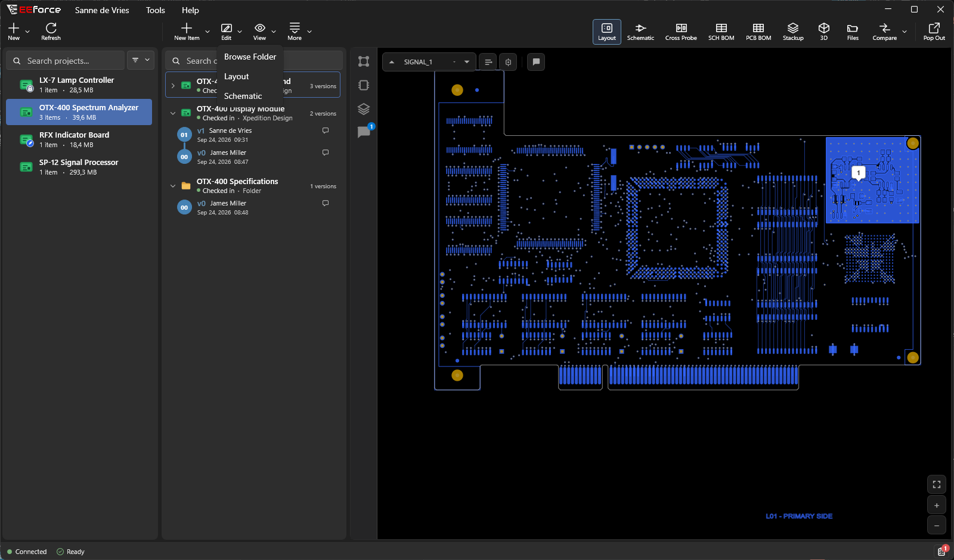The width and height of the screenshot is (954, 560).
Task: Open the SCH BOM table
Action: (x=721, y=32)
